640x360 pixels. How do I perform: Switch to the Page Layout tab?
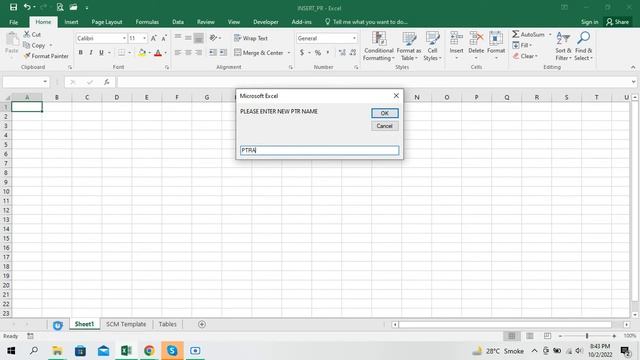pyautogui.click(x=107, y=22)
